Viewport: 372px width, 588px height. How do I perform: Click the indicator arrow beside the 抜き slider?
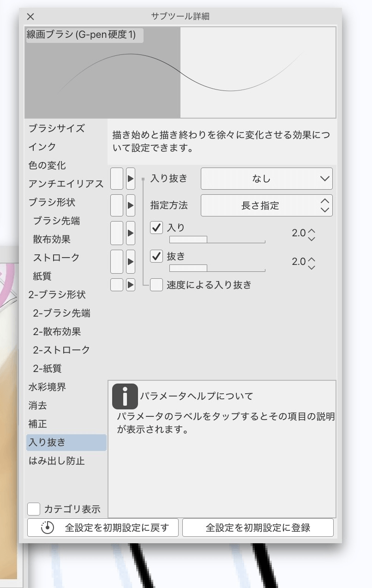click(x=130, y=261)
